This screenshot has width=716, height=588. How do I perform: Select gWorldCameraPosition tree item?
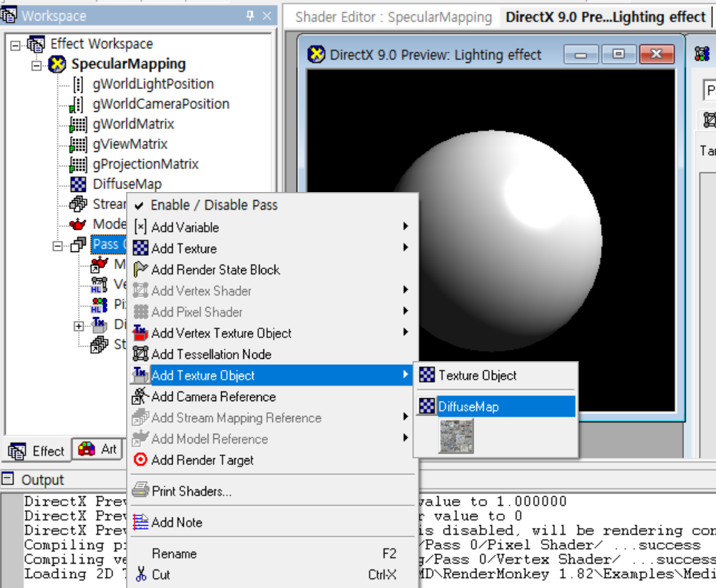(161, 104)
